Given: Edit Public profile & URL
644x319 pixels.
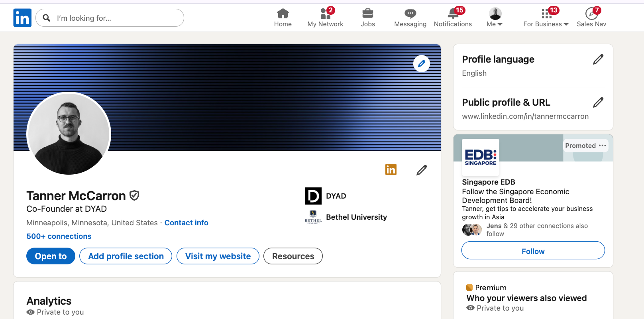Looking at the screenshot, I should click(598, 102).
